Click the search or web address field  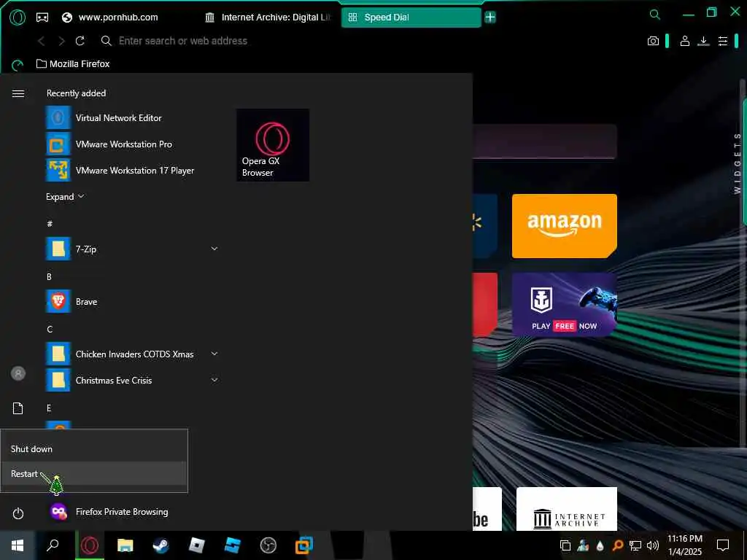tap(183, 41)
